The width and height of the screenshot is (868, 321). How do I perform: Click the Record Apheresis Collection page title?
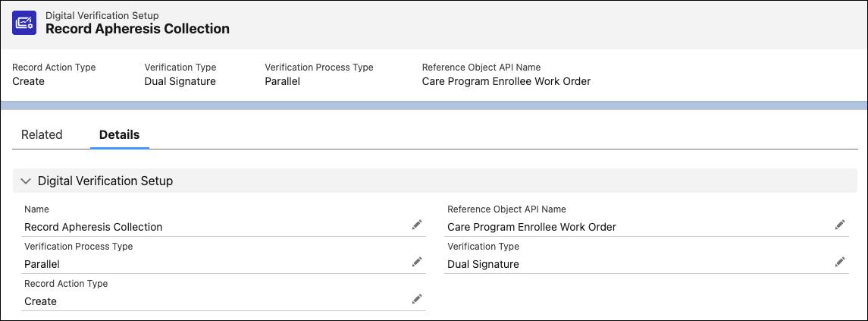tap(137, 29)
